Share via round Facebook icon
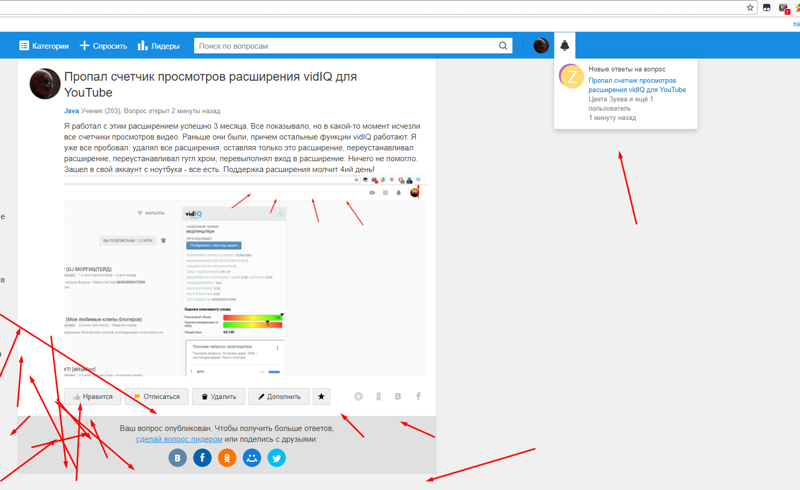 tap(202, 457)
